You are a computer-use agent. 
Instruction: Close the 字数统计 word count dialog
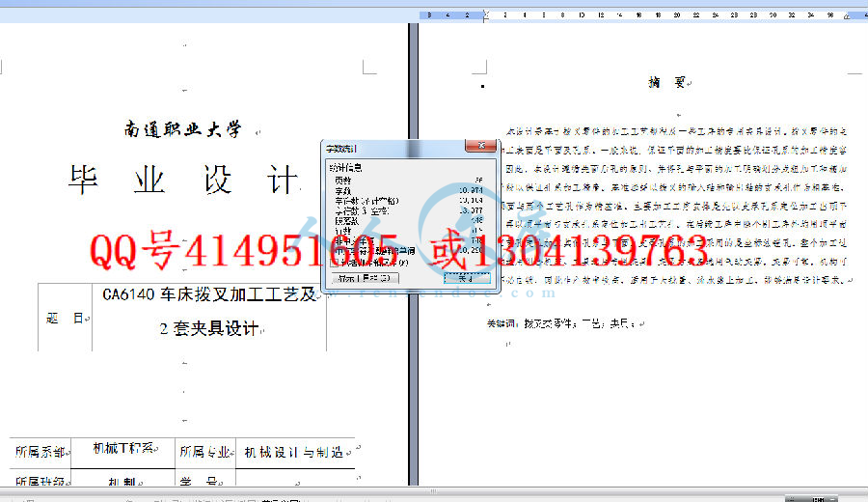coord(481,146)
